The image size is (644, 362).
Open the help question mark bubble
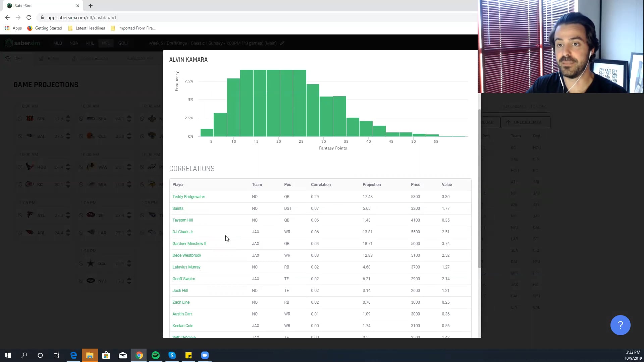(620, 325)
